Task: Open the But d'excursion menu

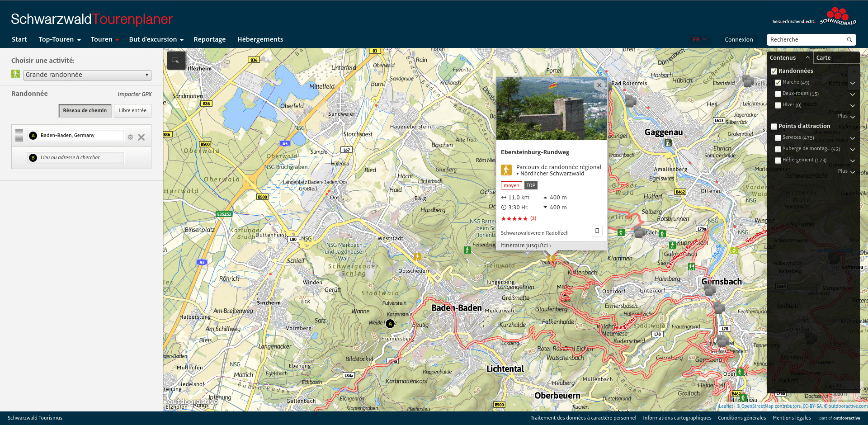Action: click(156, 39)
